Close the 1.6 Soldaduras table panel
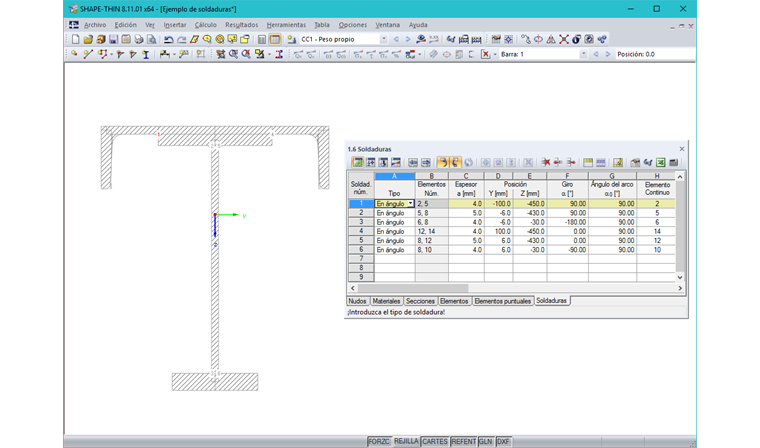This screenshot has width=760, height=448. click(681, 149)
